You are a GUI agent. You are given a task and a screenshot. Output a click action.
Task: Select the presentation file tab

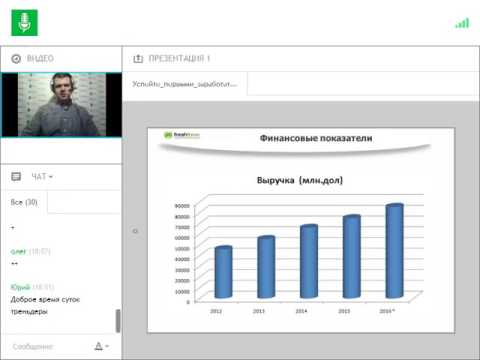coord(185,84)
